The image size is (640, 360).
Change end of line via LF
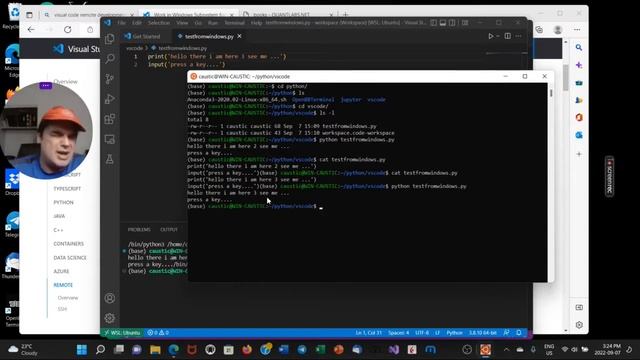[437, 333]
